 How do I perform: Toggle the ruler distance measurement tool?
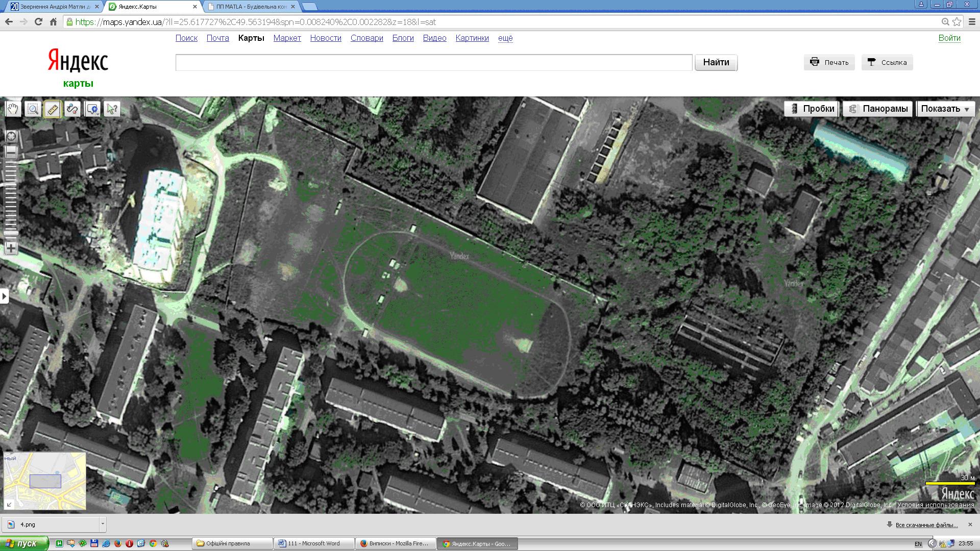(52, 109)
